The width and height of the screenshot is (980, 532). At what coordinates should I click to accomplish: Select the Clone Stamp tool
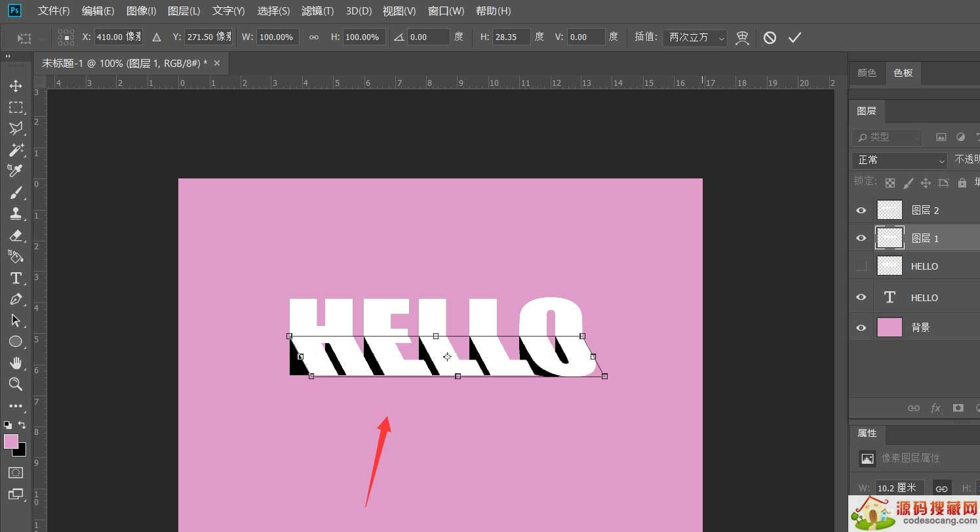point(16,213)
